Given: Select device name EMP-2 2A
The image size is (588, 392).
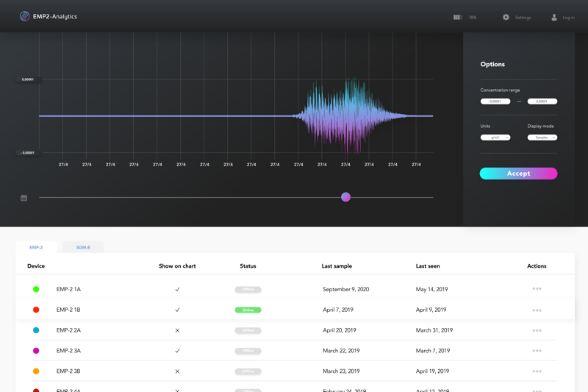Looking at the screenshot, I should pos(68,330).
